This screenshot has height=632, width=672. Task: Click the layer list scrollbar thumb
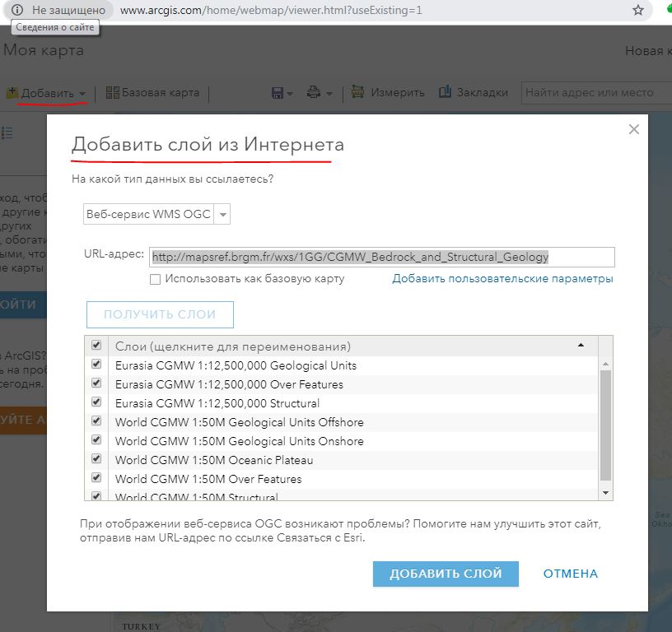(605, 425)
